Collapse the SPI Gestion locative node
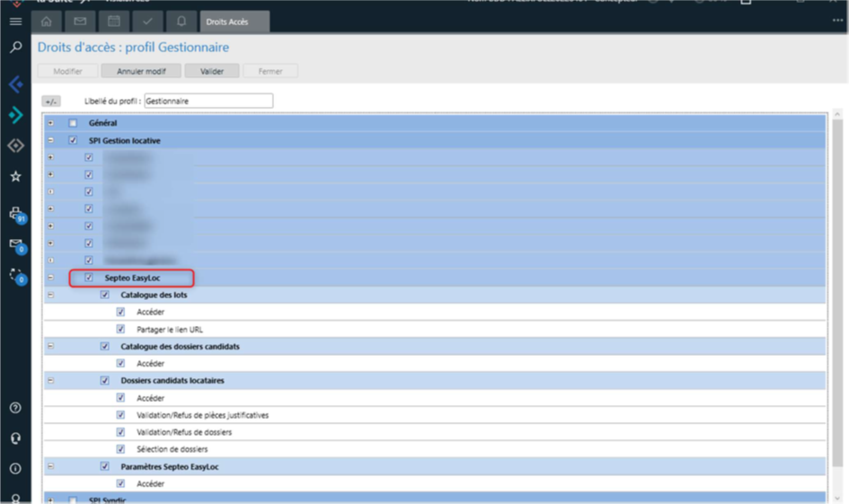Viewport: 849px width, 504px height. tap(50, 140)
